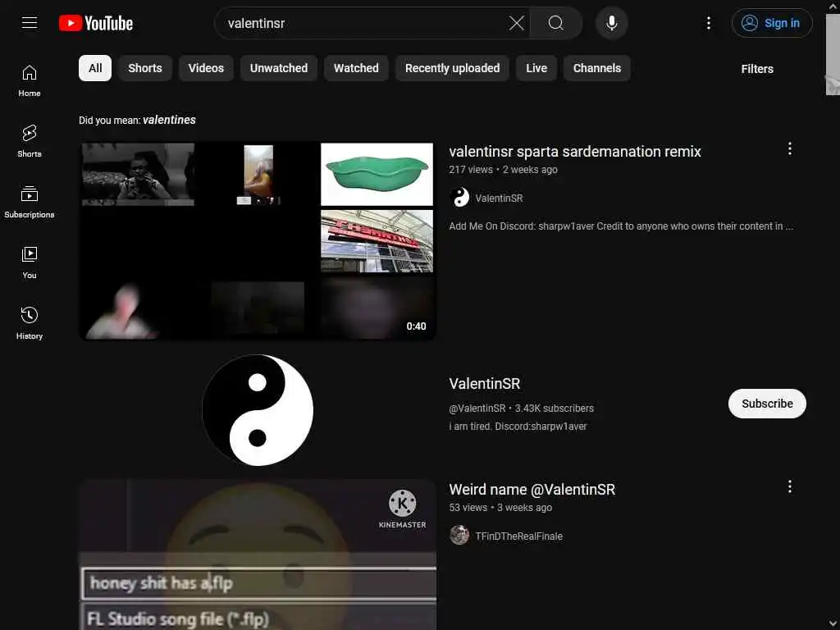Image resolution: width=840 pixels, height=630 pixels.
Task: Open the Weird name @ValentinSR thumbnail
Action: [x=258, y=555]
